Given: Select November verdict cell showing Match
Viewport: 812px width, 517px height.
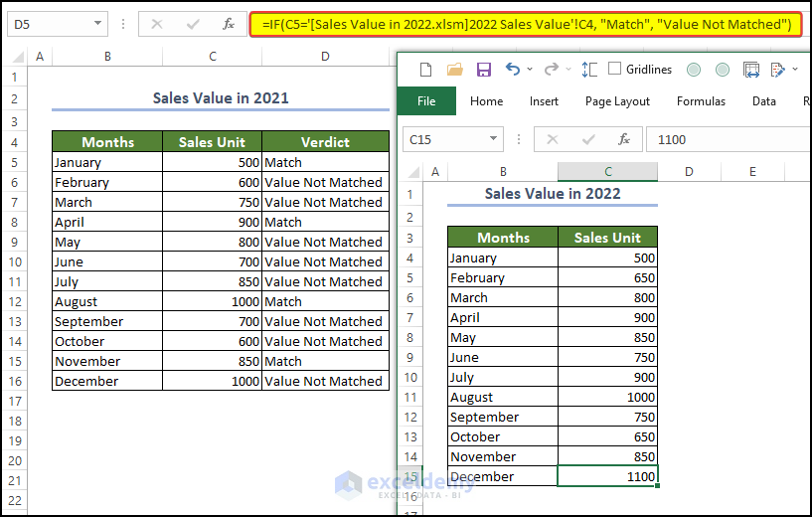Looking at the screenshot, I should tap(325, 361).
